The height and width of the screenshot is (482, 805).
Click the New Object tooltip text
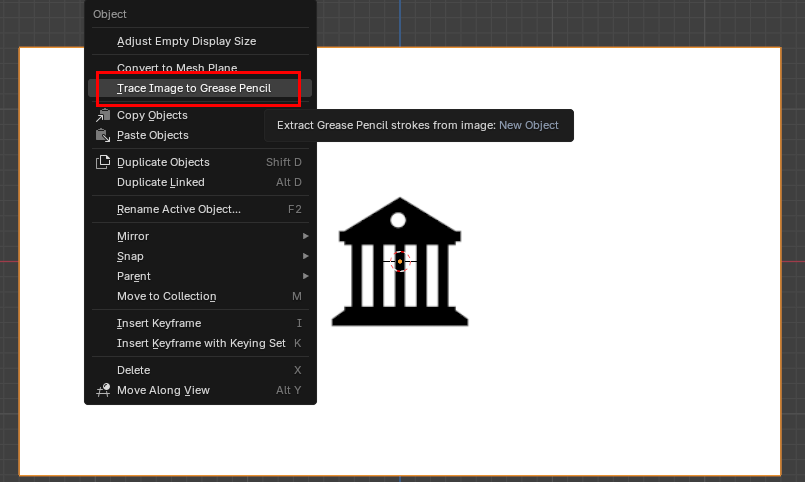pos(529,125)
